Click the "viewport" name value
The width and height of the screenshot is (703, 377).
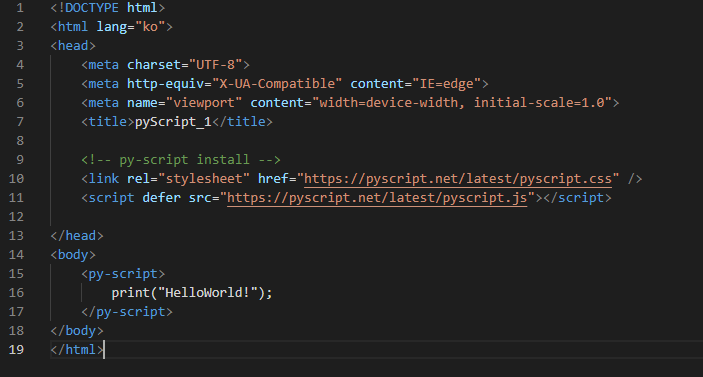coord(204,103)
